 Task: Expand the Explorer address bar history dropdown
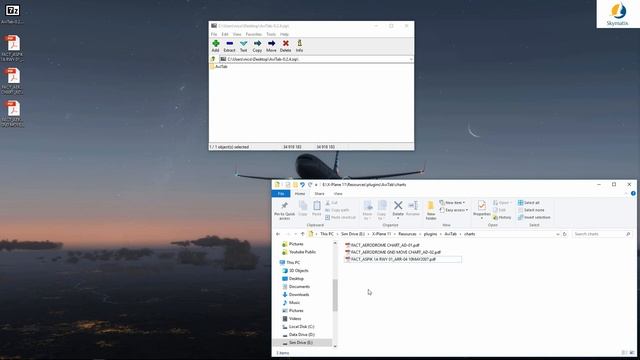[x=558, y=234]
